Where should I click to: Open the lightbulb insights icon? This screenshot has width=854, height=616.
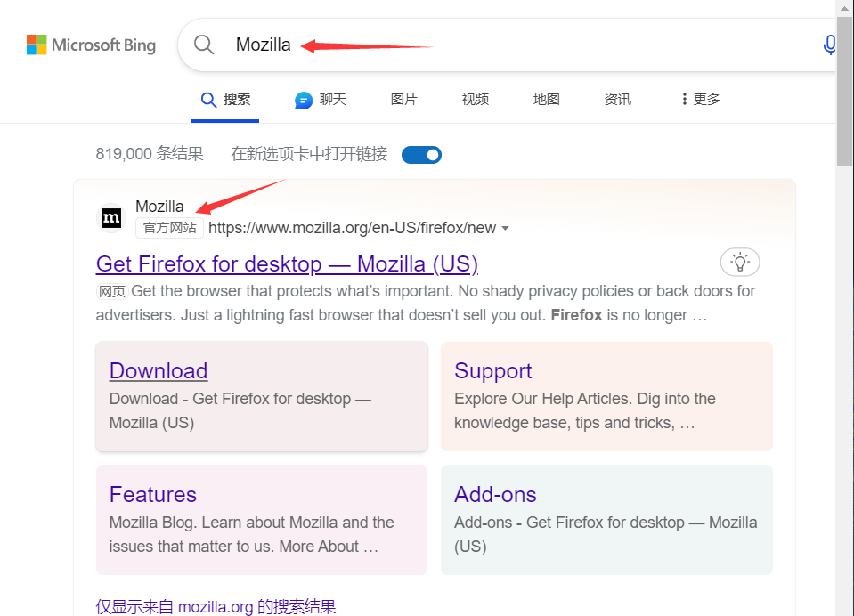click(x=740, y=263)
